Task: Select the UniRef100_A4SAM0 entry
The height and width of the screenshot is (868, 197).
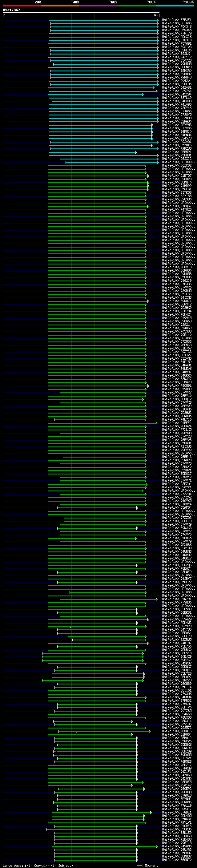Action: pos(177,846)
